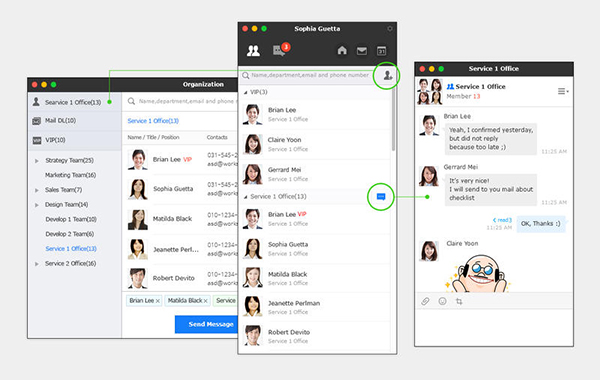The image size is (600, 380).
Task: Select Jeanette Perl... row in Organization list
Action: click(x=180, y=249)
